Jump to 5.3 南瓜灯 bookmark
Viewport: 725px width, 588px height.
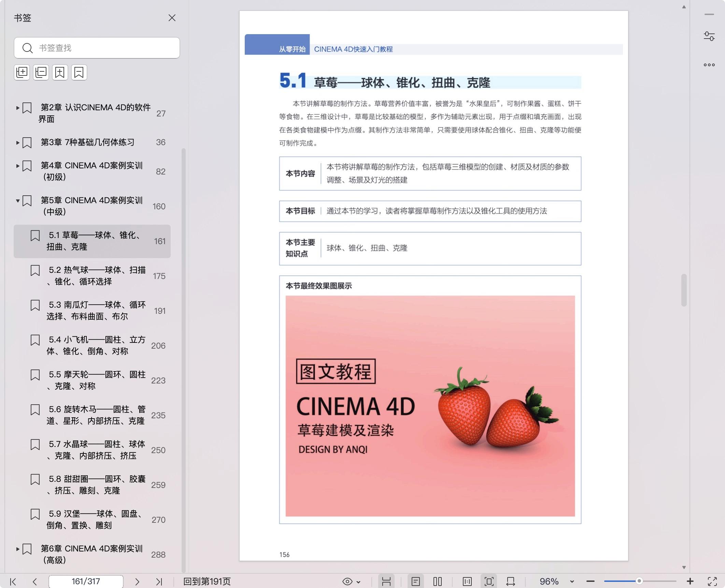tap(96, 310)
